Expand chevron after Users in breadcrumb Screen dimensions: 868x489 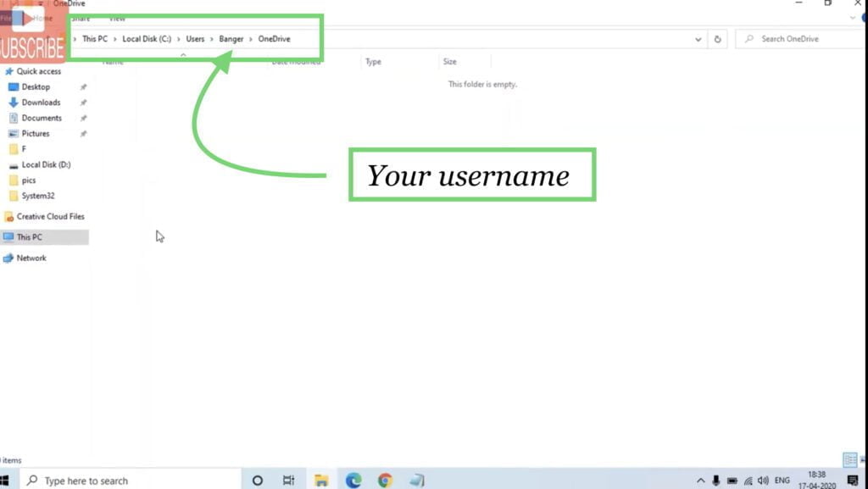click(x=212, y=39)
